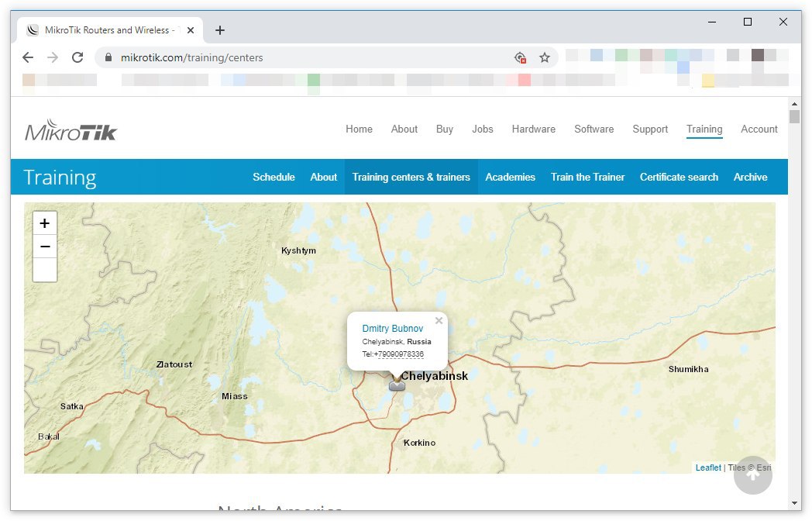Open About in the blue Training bar
Image resolution: width=812 pixels, height=521 pixels.
coord(324,177)
